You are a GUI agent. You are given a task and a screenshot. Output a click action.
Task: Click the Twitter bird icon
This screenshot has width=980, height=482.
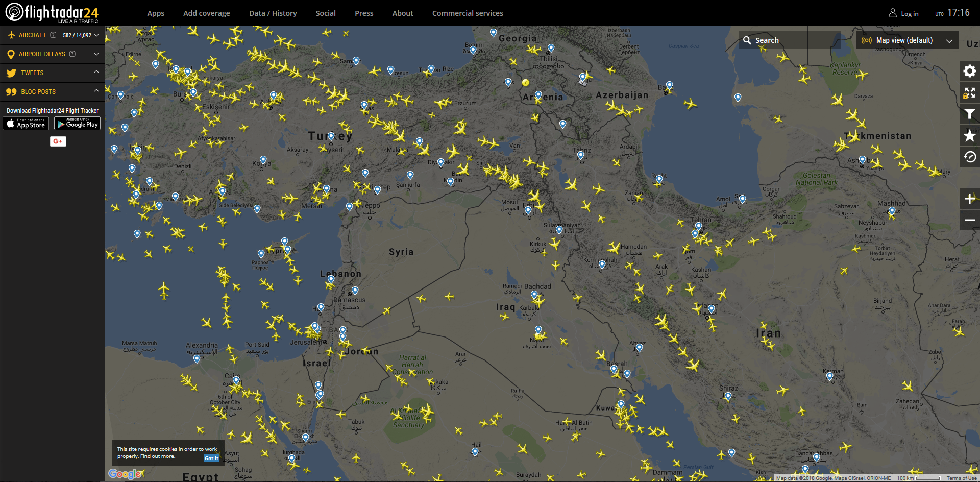[11, 73]
